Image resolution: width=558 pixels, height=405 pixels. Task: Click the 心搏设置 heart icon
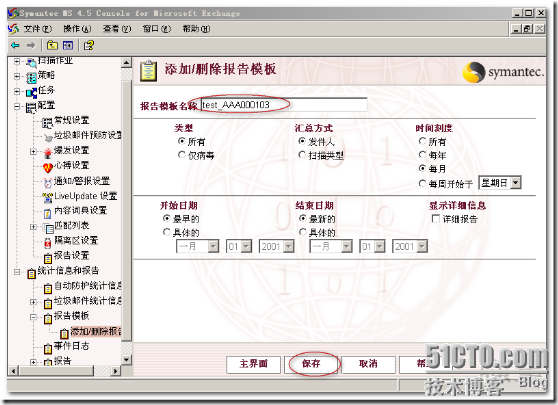click(48, 167)
